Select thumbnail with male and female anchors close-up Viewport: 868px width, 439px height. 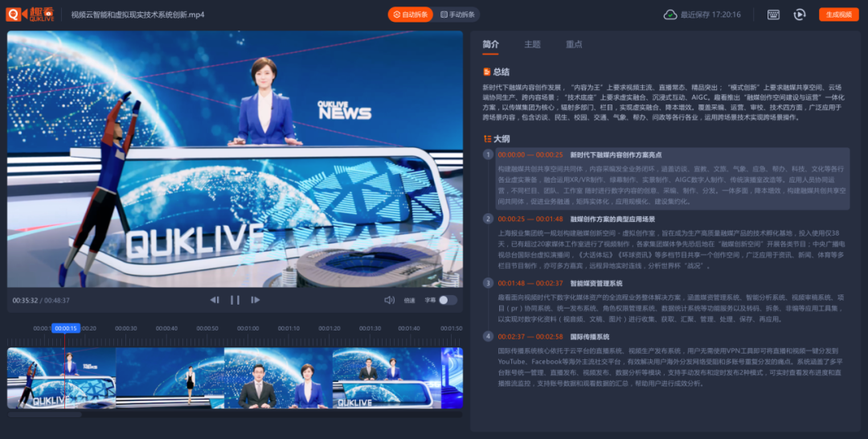coord(278,378)
